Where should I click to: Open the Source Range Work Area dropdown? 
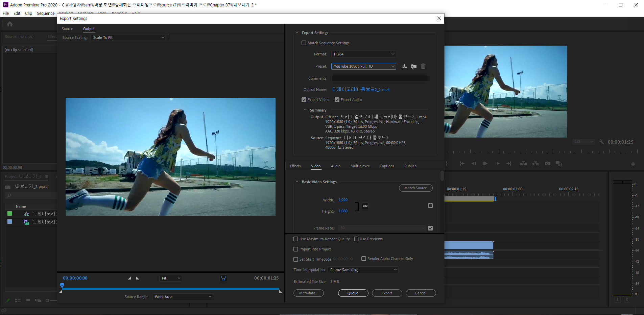pyautogui.click(x=183, y=297)
